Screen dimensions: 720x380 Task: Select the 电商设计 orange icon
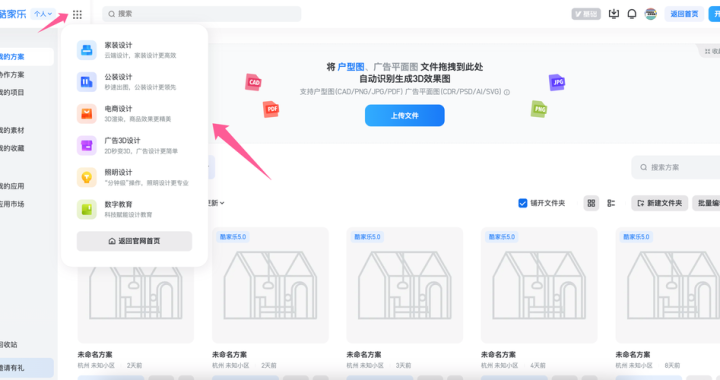tap(86, 114)
